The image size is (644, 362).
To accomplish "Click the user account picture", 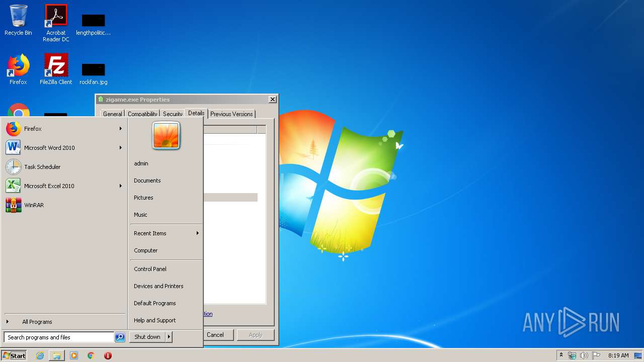I will (166, 136).
